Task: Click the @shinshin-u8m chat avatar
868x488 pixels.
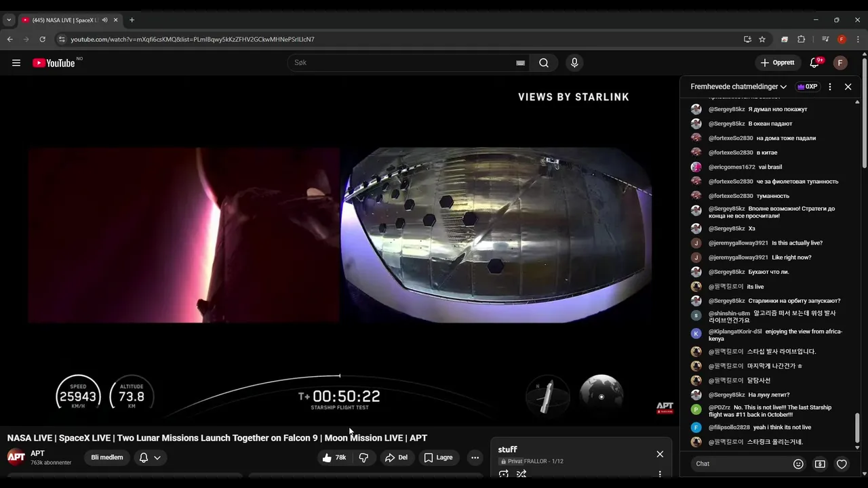Action: pyautogui.click(x=696, y=316)
